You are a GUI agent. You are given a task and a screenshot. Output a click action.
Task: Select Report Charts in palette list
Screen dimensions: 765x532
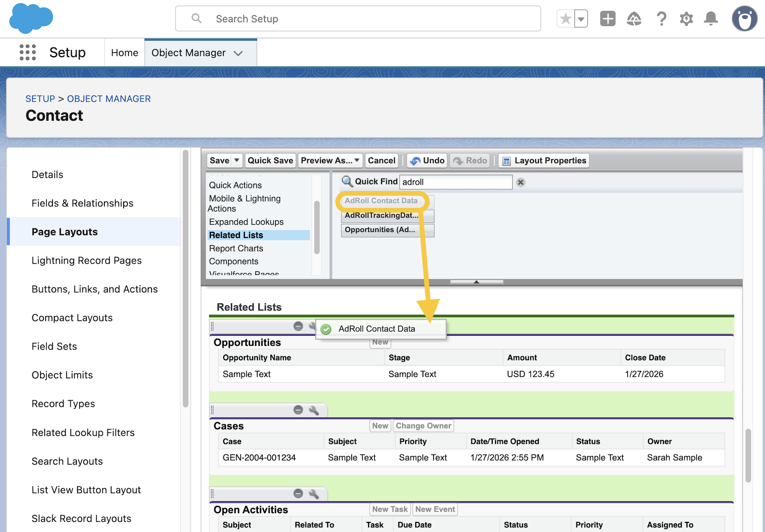pyautogui.click(x=236, y=248)
